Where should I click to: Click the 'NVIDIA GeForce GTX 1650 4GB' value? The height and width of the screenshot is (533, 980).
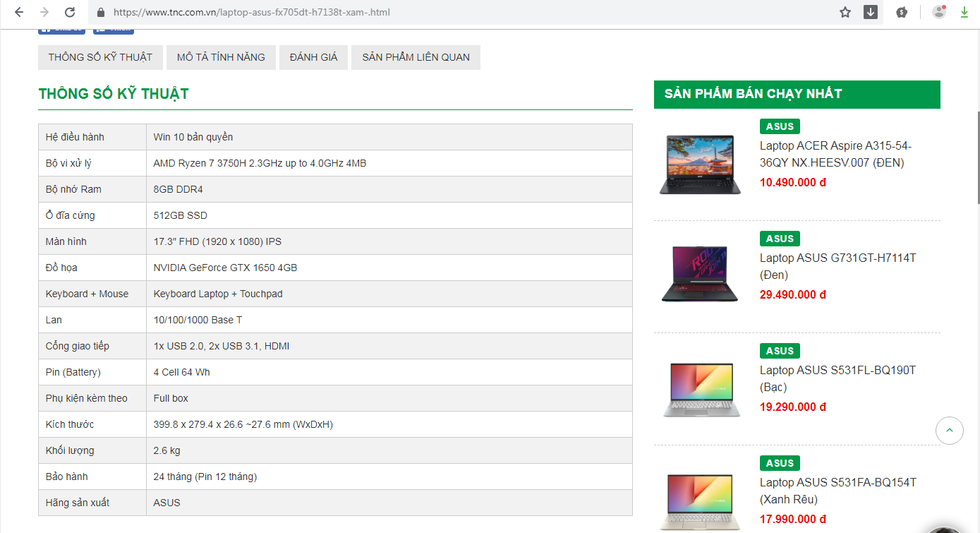[225, 268]
